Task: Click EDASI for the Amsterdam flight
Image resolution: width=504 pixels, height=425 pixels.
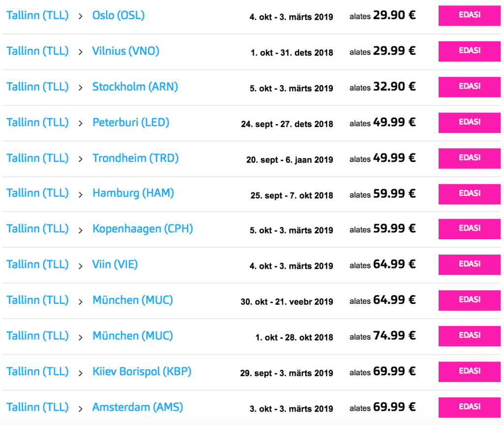Action: (x=469, y=407)
